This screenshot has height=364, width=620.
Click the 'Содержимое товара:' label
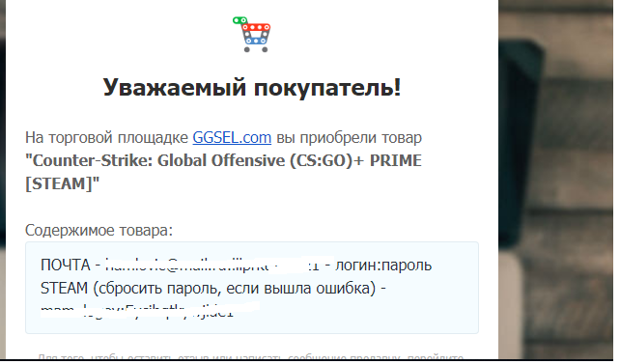tap(99, 230)
